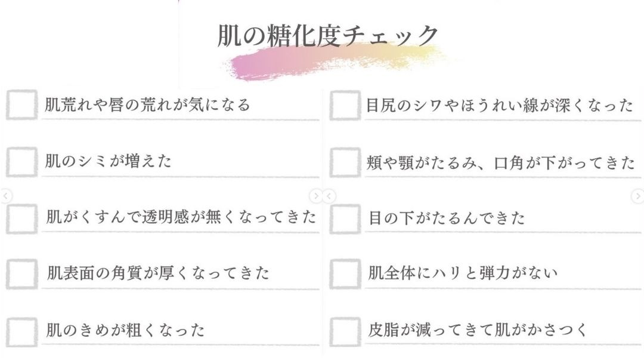Click the 肌のシミが増えた text label
Screen dimensions: 644x363
pos(108,161)
